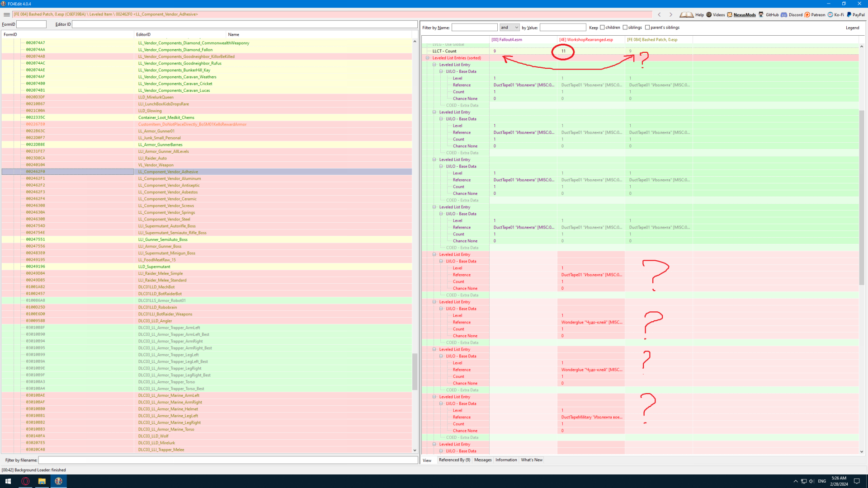This screenshot has width=868, height=488.
Task: Navigate back with left arrow
Action: coord(660,14)
